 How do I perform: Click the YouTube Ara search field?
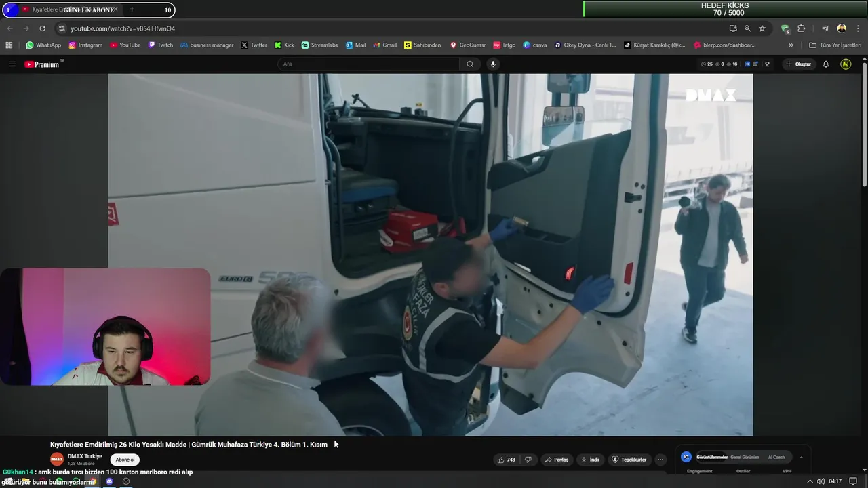[x=368, y=64]
